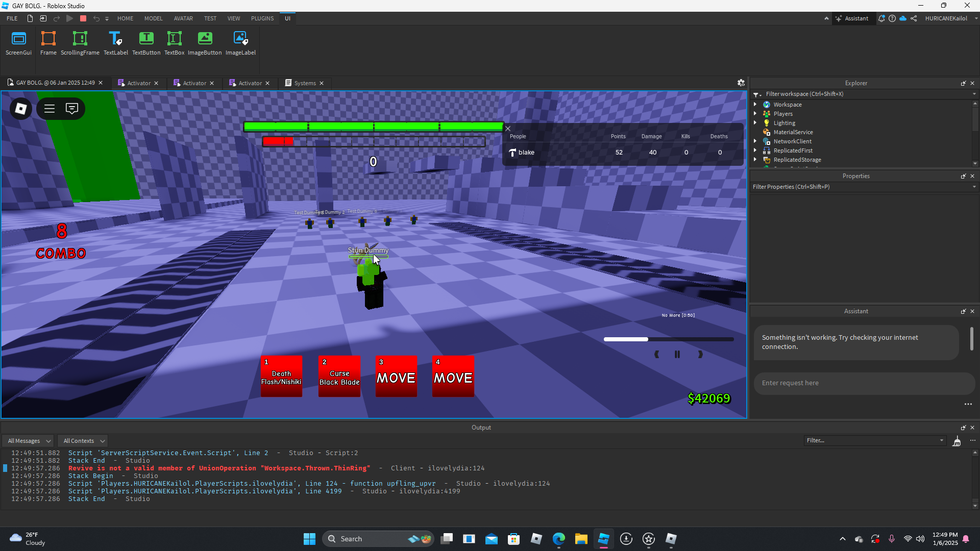Open the in-game chat icon
Screen dimensions: 980x551
(72, 108)
